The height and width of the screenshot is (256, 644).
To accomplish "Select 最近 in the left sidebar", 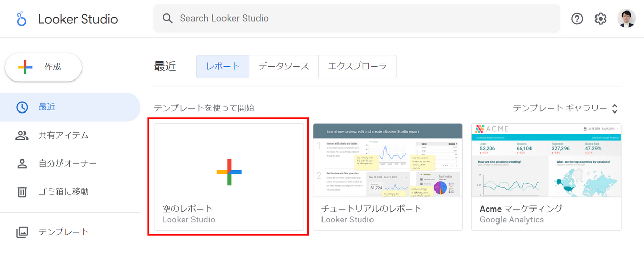I will coord(70,107).
